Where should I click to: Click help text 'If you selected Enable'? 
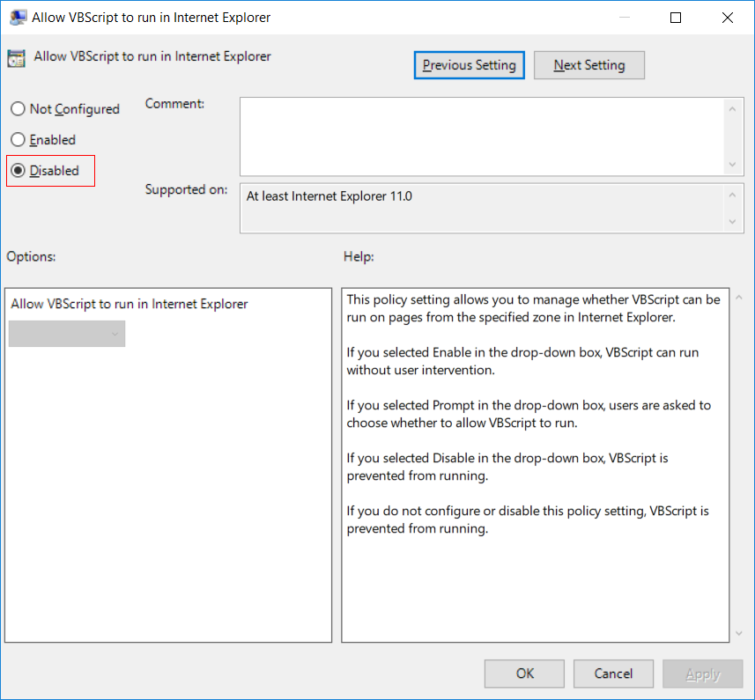(522, 361)
